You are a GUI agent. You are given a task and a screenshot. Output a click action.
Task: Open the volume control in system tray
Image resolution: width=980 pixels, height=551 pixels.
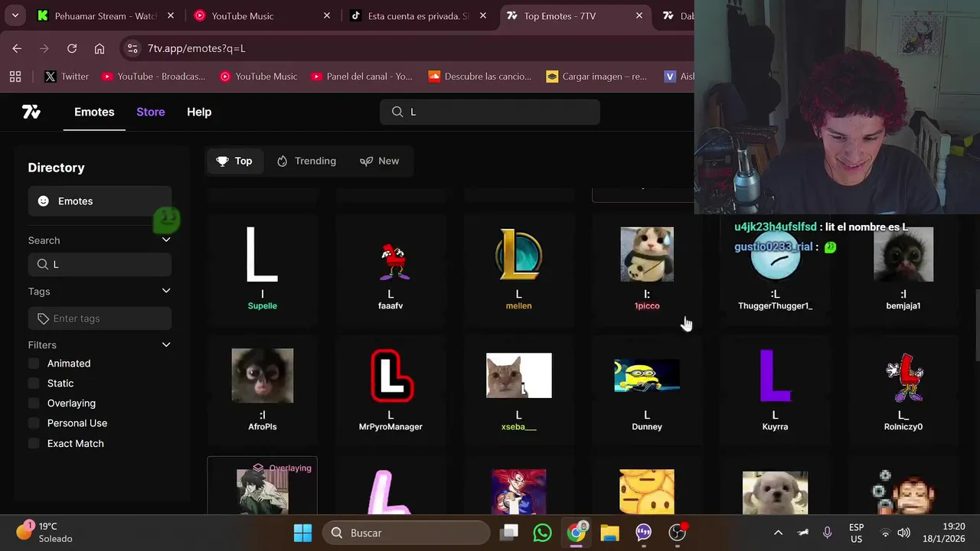903,533
